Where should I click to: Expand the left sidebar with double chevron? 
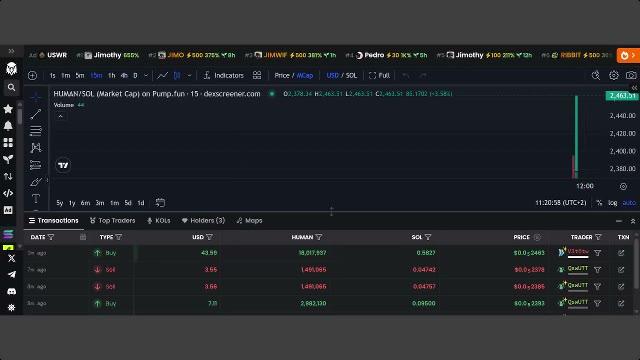click(11, 51)
